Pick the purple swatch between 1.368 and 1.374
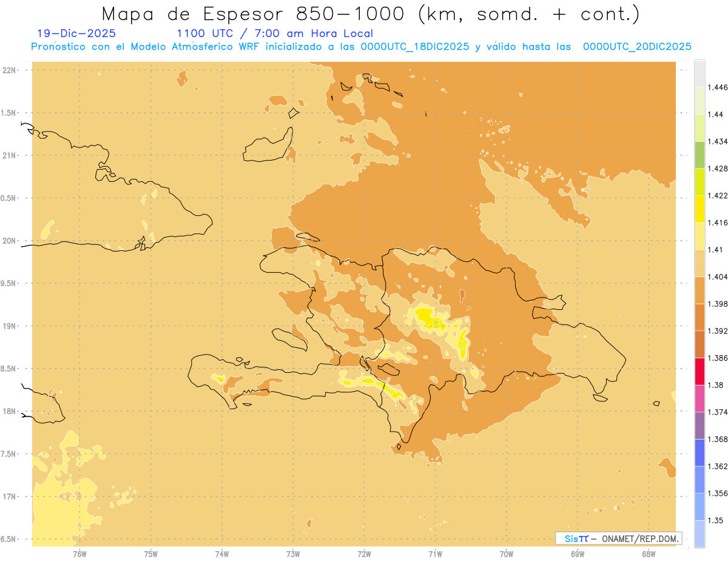This screenshot has height=562, width=728. point(699,426)
